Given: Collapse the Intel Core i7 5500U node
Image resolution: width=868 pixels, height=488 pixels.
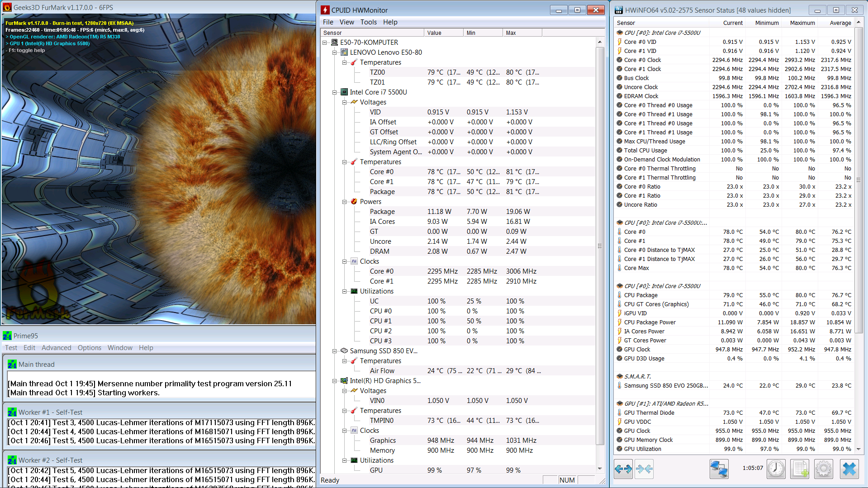Looking at the screenshot, I should [335, 92].
